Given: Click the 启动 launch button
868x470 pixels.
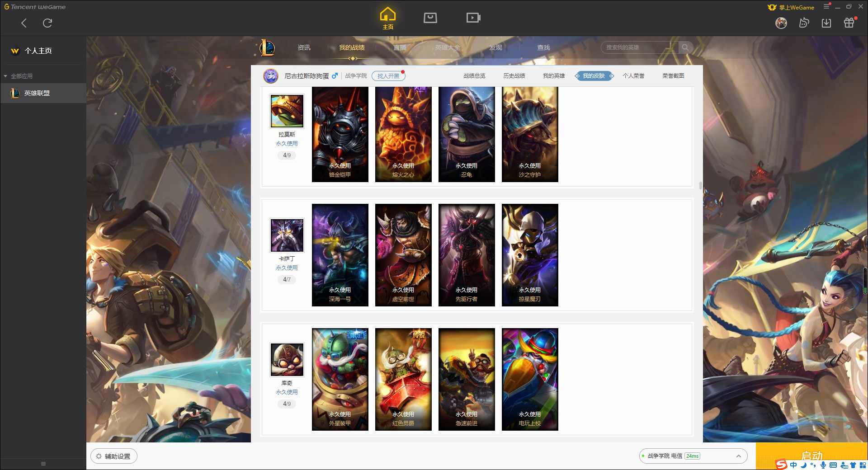Looking at the screenshot, I should [811, 456].
